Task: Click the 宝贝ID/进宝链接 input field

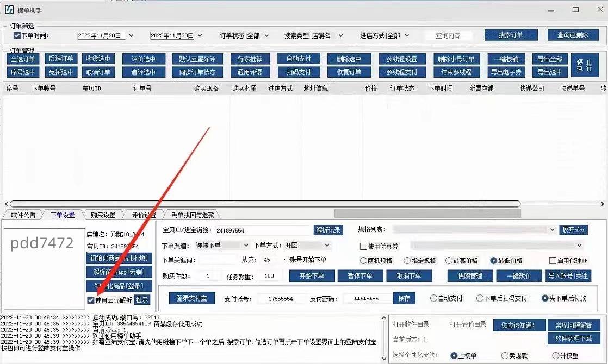Action: [263, 230]
